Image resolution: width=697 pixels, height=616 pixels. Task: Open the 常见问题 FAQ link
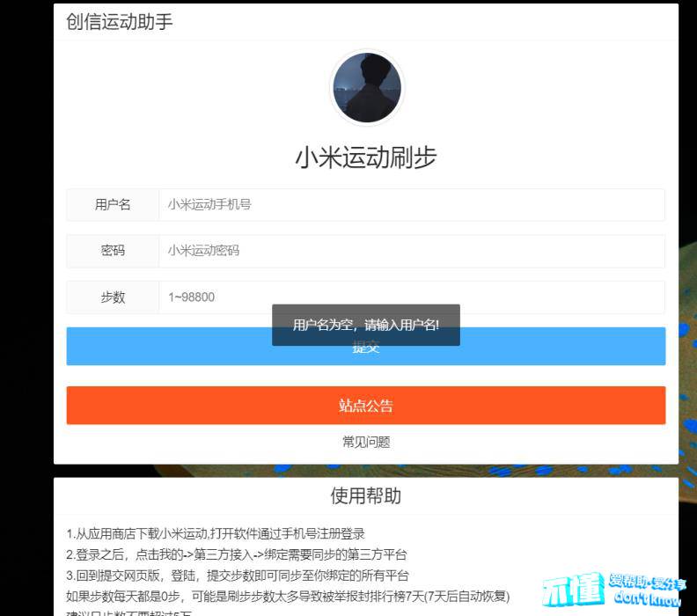click(366, 443)
